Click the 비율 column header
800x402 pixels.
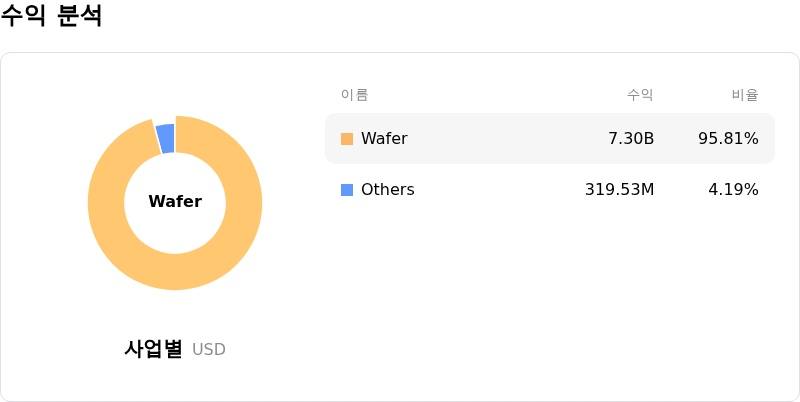pyautogui.click(x=745, y=95)
